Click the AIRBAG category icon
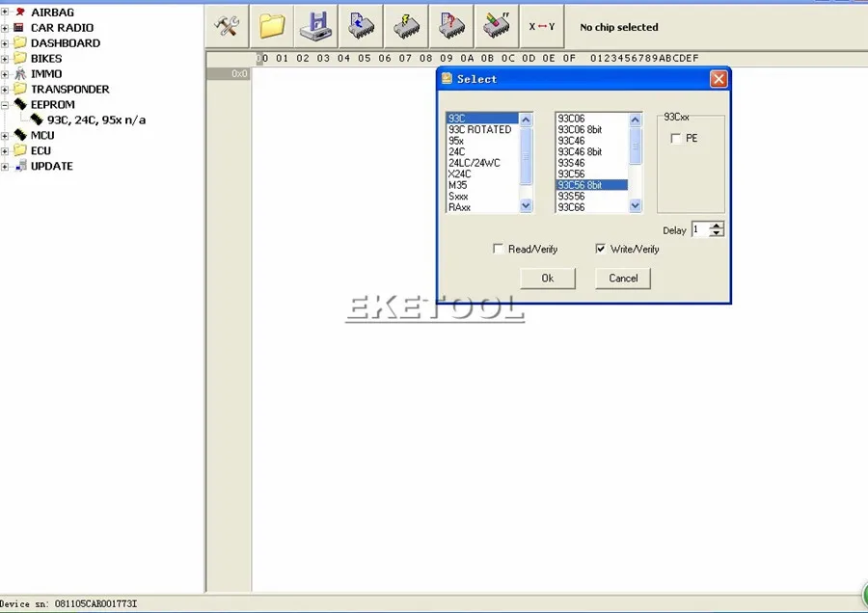 coord(20,12)
